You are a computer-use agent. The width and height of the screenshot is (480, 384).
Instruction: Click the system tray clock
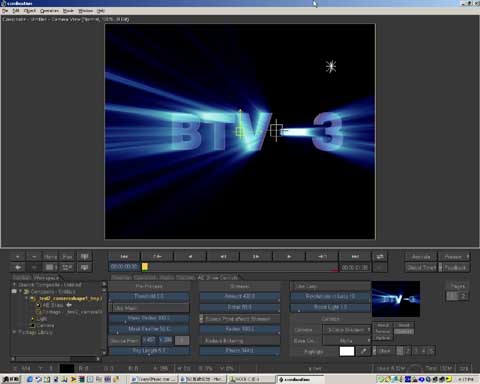pos(466,379)
